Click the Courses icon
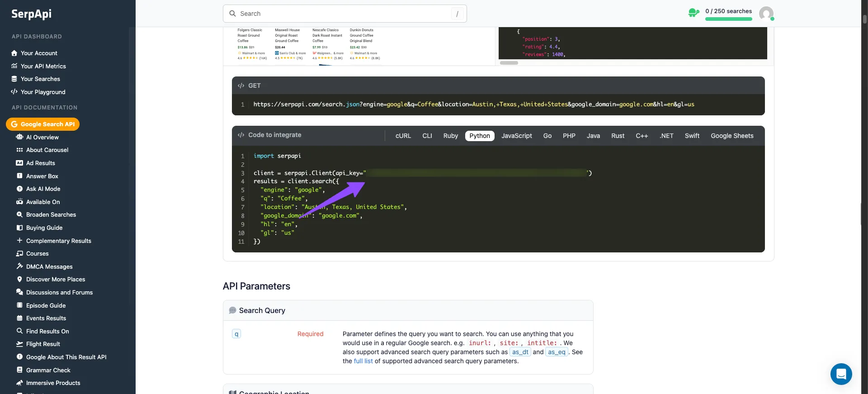 click(x=19, y=253)
